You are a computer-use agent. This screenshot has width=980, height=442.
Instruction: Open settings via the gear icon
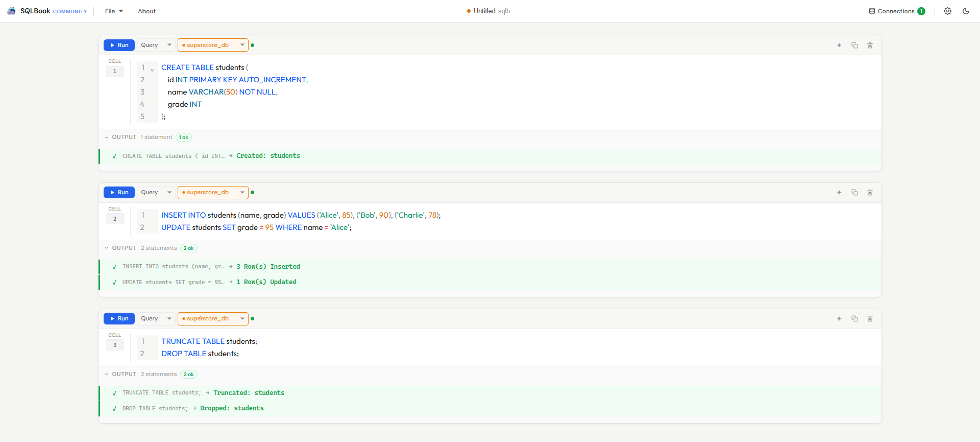click(947, 11)
